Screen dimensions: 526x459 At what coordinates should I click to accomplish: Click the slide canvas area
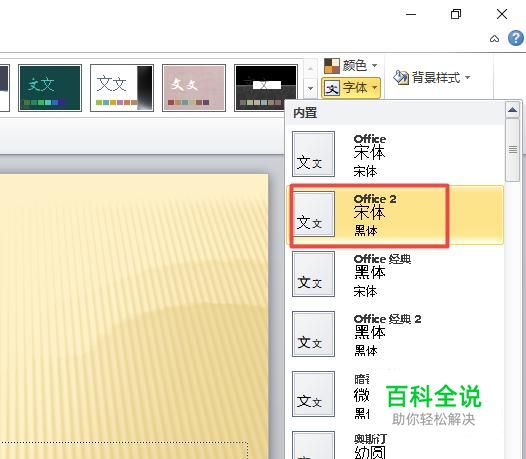pyautogui.click(x=134, y=316)
